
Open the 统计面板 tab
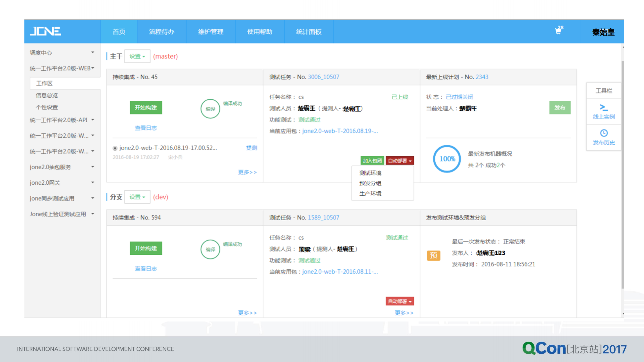point(309,31)
